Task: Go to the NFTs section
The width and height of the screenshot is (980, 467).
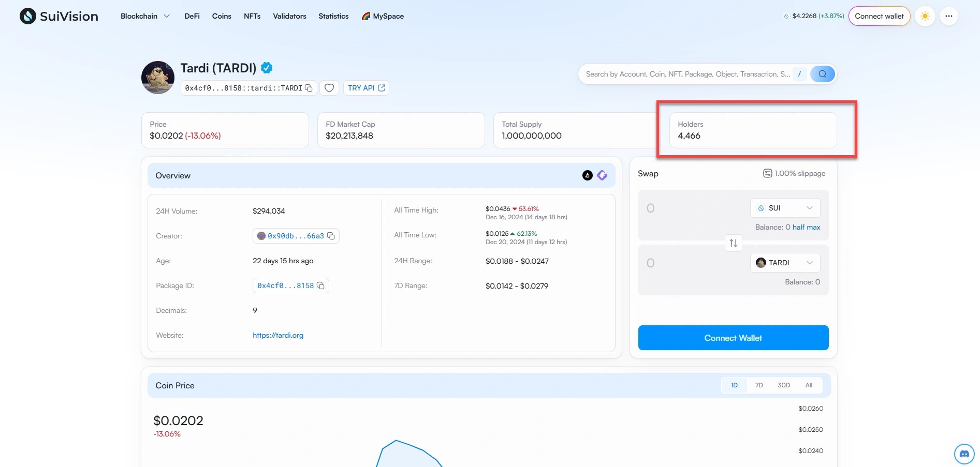Action: point(252,16)
